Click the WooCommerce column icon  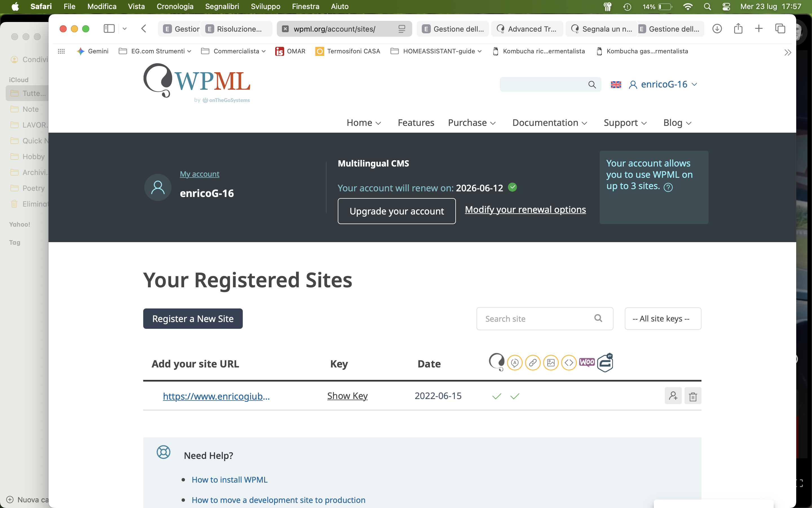coord(587,362)
